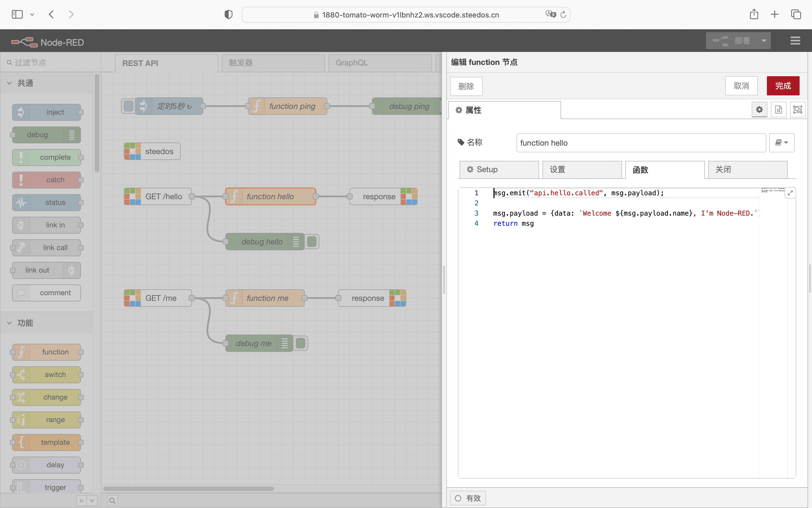This screenshot has height=508, width=812.
Task: Toggle the 有效 enabled state button
Action: point(468,498)
